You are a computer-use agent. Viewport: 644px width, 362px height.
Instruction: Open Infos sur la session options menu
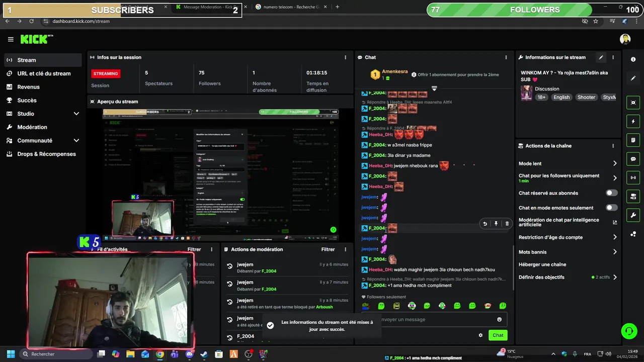[x=346, y=57]
